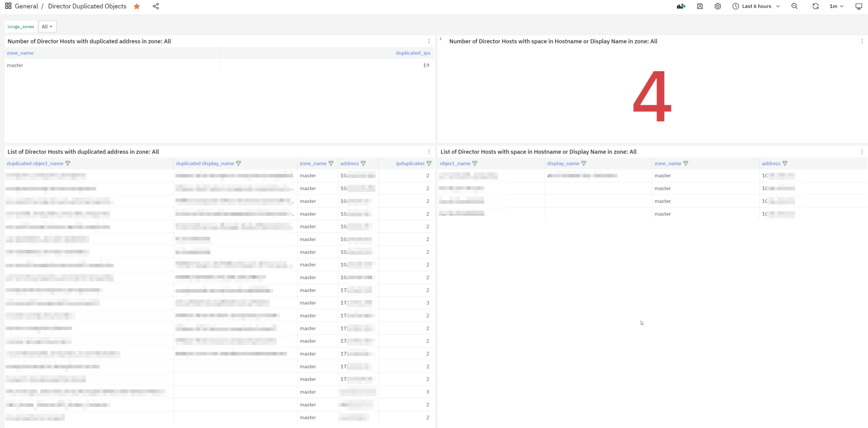Refresh the dashboard now

[x=815, y=6]
